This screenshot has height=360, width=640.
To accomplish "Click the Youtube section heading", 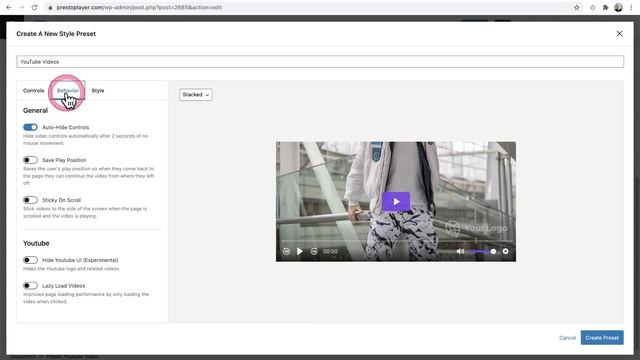I will tap(36, 243).
